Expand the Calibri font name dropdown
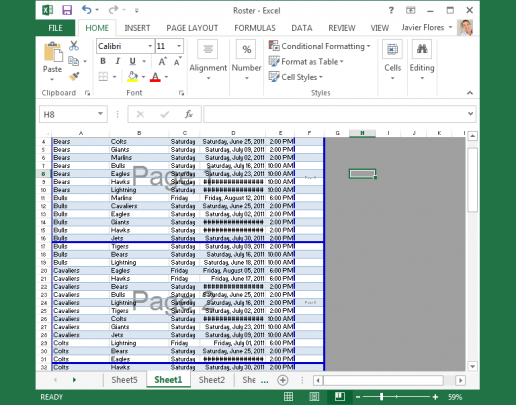This screenshot has width=516, height=405. 150,46
